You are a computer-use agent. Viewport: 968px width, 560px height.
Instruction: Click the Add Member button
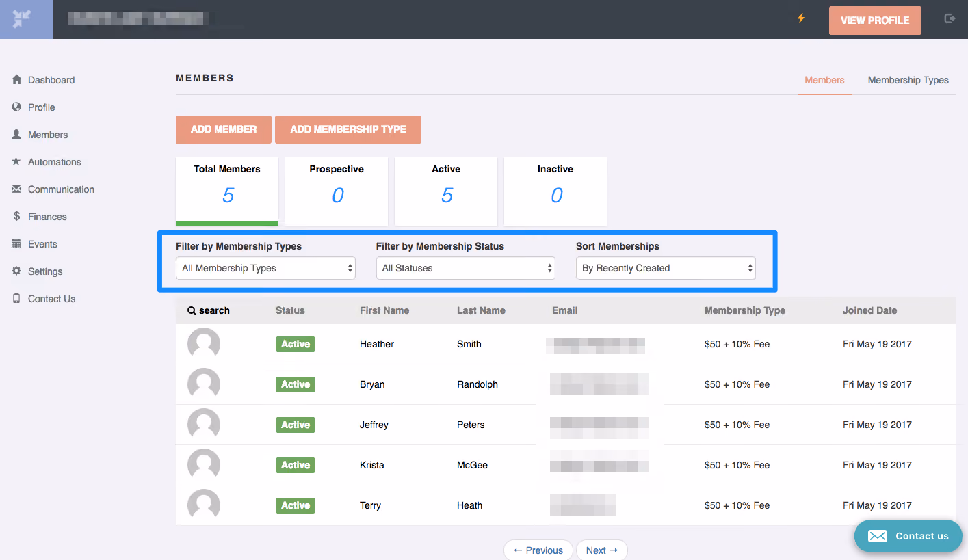[x=224, y=129]
